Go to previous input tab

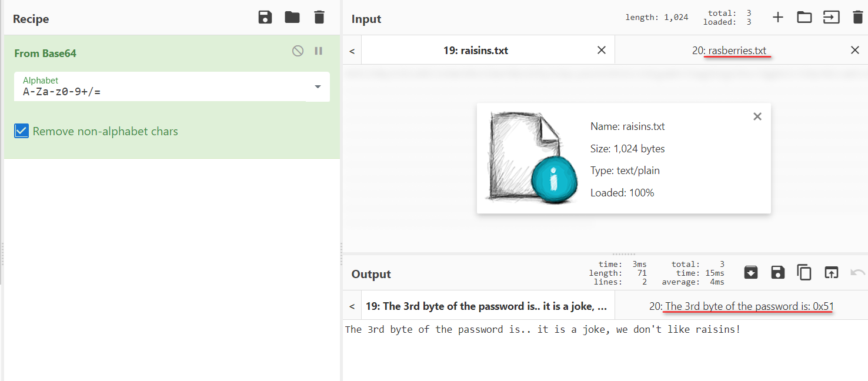[x=352, y=51]
